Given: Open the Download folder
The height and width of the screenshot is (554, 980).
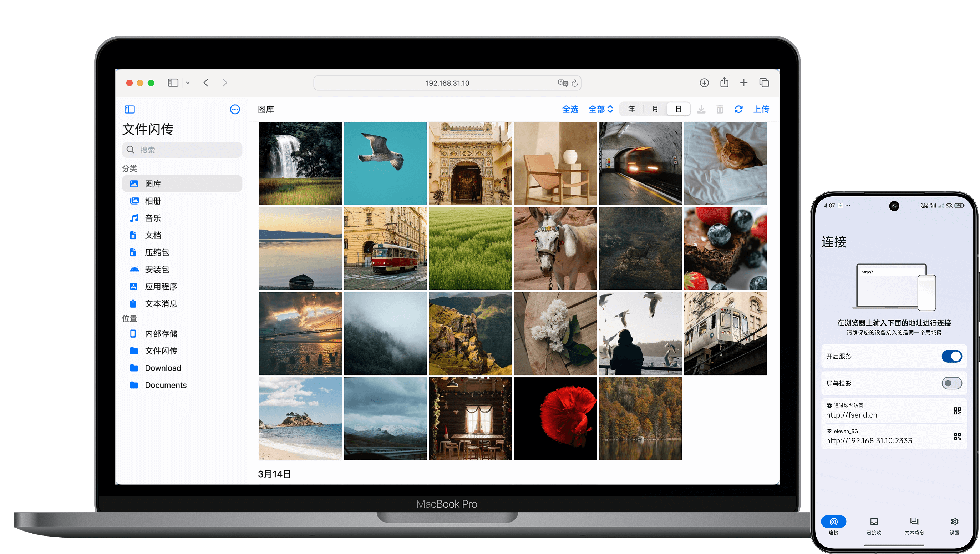Looking at the screenshot, I should (x=182, y=368).
